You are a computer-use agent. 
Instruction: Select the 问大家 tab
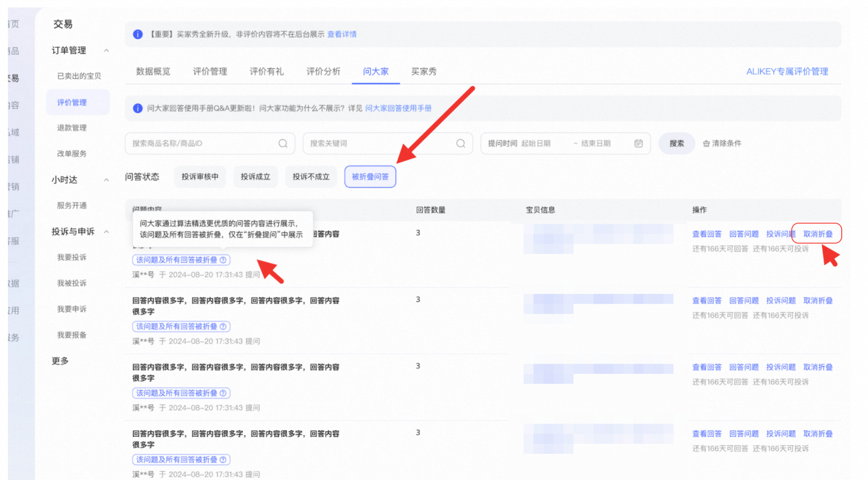tap(376, 71)
